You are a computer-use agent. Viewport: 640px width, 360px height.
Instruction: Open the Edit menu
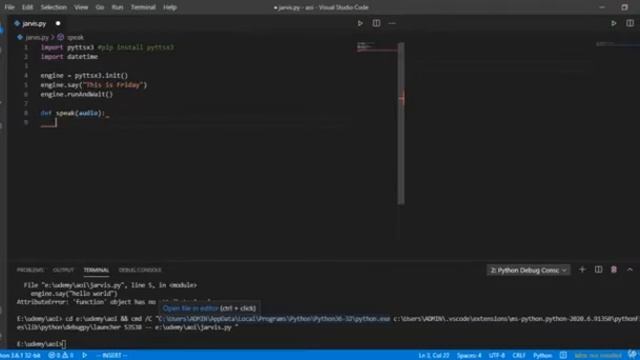[27, 7]
